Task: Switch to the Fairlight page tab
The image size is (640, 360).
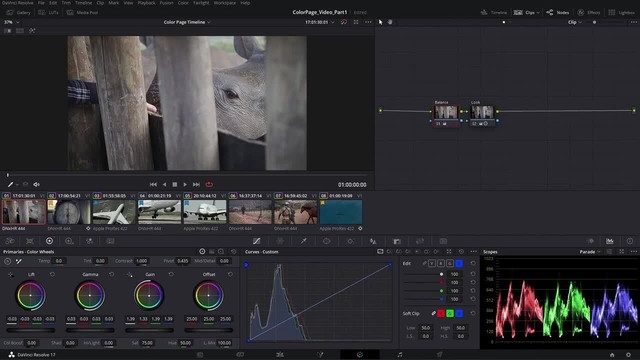Action: point(400,355)
